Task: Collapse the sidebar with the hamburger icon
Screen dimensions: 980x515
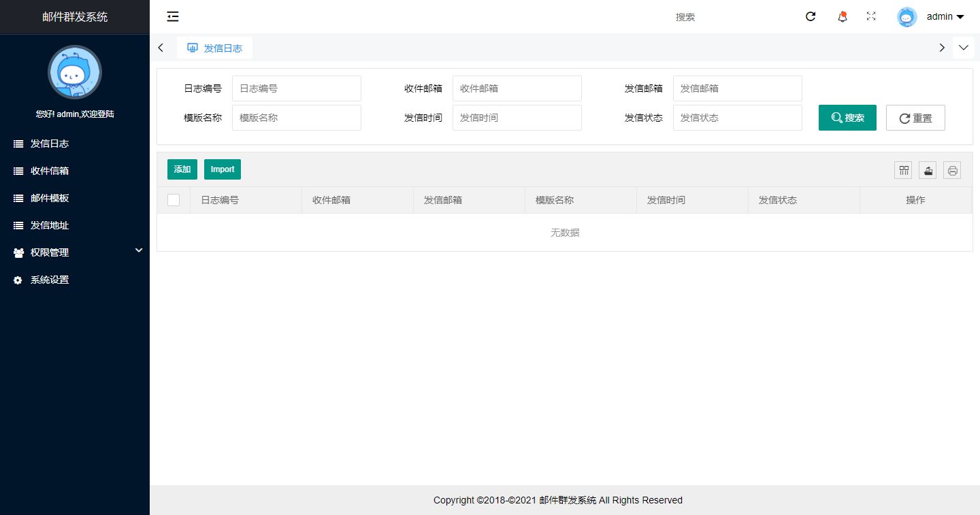Action: pyautogui.click(x=172, y=16)
